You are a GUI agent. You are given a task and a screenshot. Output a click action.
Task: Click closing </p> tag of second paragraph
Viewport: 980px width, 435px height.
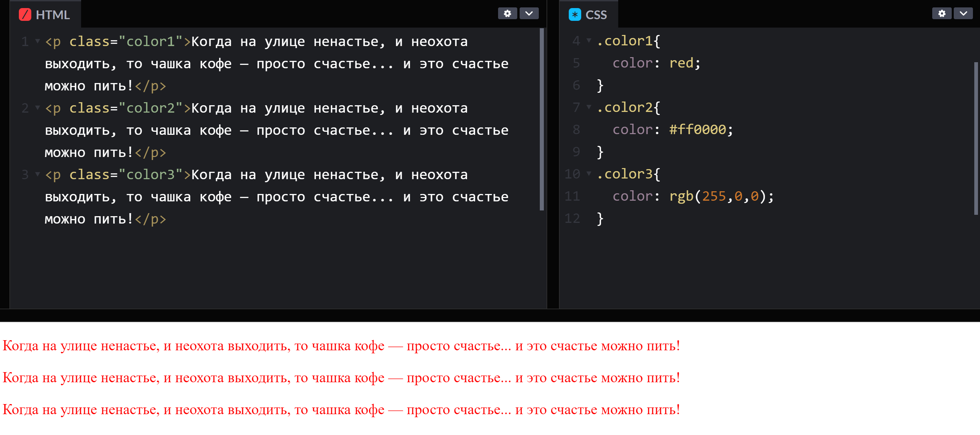pyautogui.click(x=150, y=153)
